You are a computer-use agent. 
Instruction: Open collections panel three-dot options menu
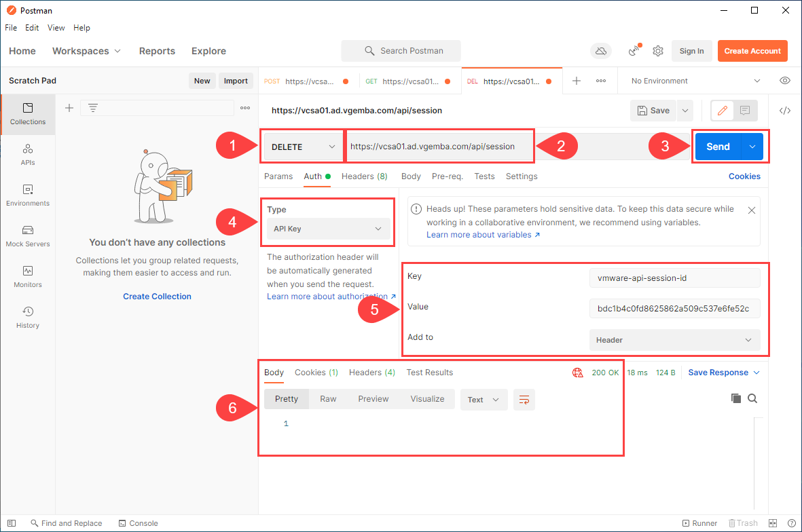[245, 108]
